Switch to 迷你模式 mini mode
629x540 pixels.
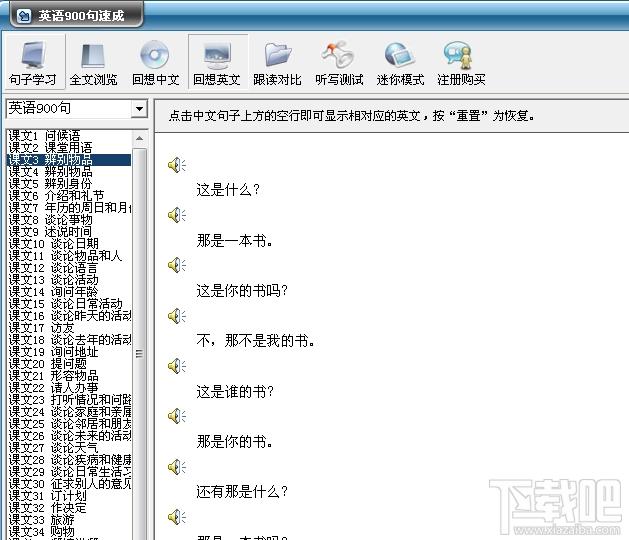tap(400, 62)
